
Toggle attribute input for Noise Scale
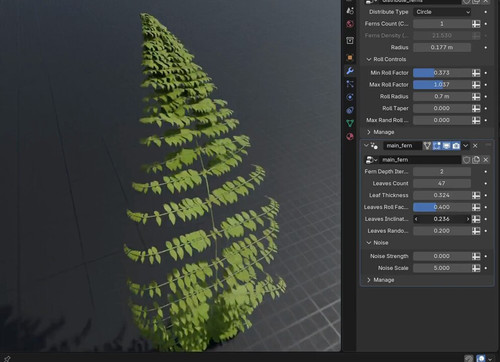coord(476,268)
